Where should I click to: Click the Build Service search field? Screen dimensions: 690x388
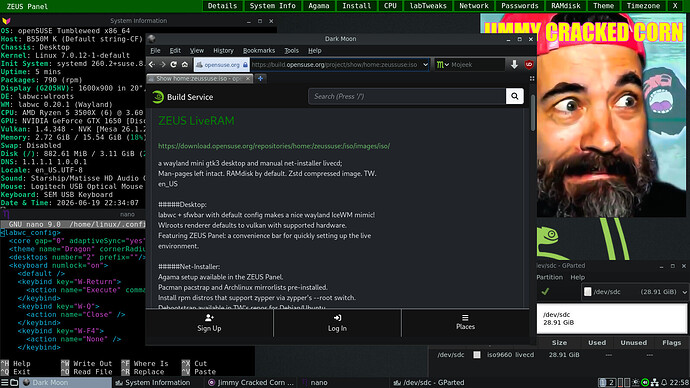pyautogui.click(x=407, y=96)
